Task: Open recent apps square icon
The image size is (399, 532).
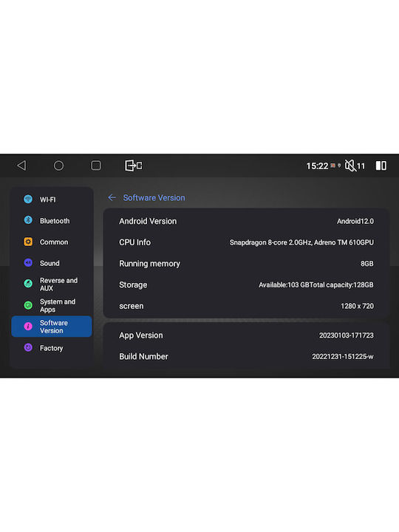Action: click(x=96, y=166)
